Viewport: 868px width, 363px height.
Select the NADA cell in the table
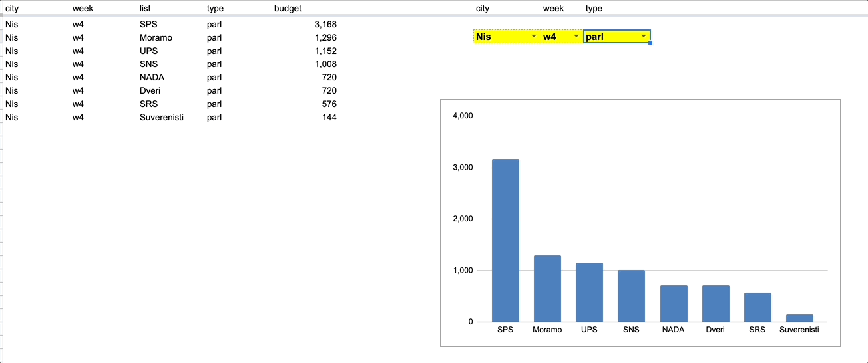pos(152,78)
